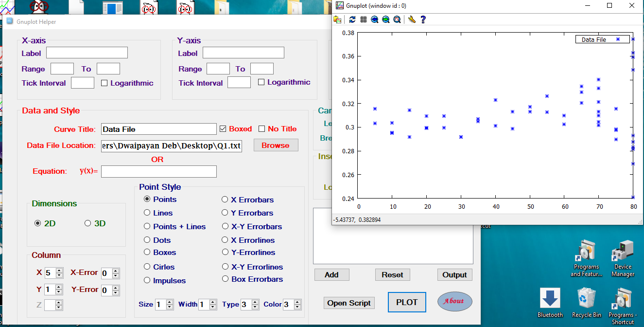Increase the X column spinner value
Viewport: 644px width, 327px height.
59,271
